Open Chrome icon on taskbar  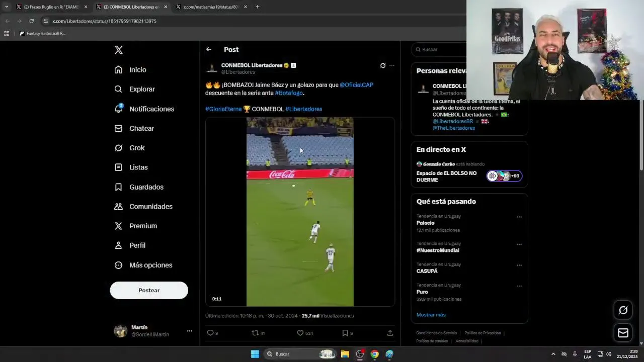pos(374,354)
